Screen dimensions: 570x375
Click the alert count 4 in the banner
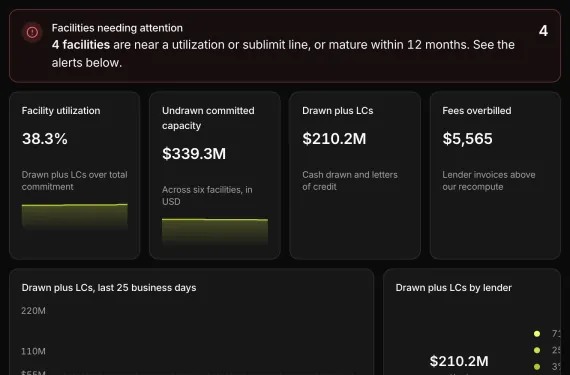click(x=543, y=31)
